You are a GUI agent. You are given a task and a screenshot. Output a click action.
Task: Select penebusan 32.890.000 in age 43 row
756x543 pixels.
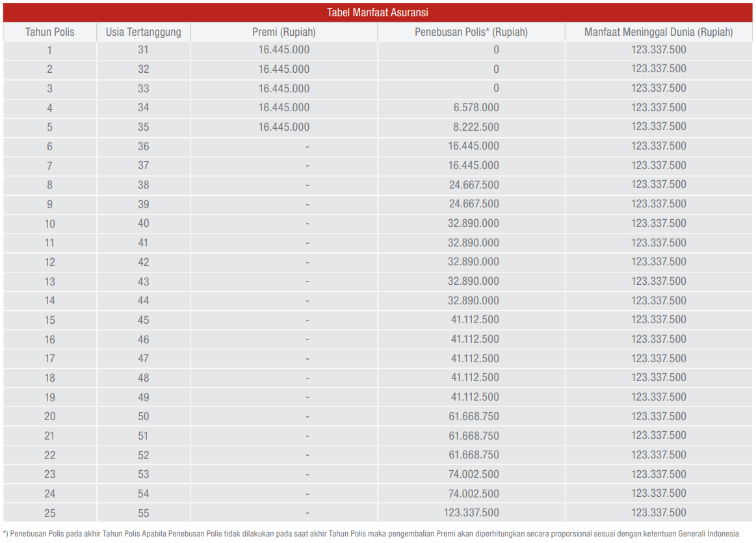tap(473, 281)
